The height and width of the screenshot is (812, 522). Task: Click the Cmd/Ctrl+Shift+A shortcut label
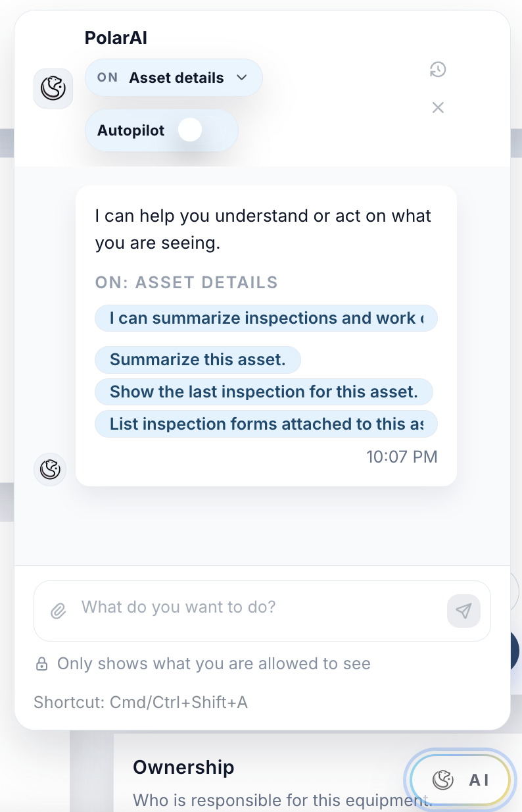coord(141,702)
